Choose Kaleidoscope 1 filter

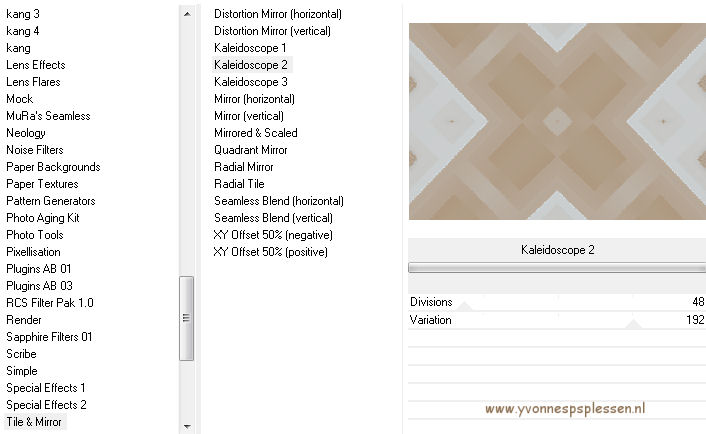(250, 48)
